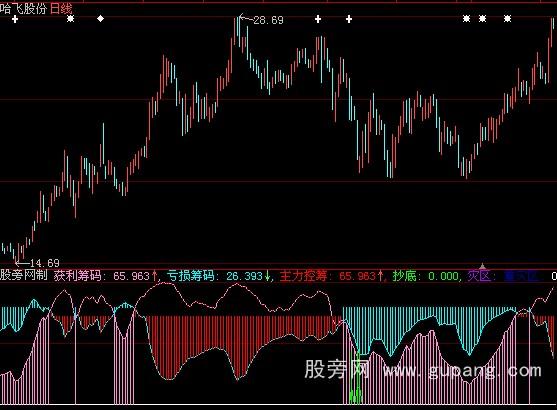This screenshot has width=557, height=410.
Task: Click the red up arrow after 主力控筹 value
Action: tap(380, 275)
